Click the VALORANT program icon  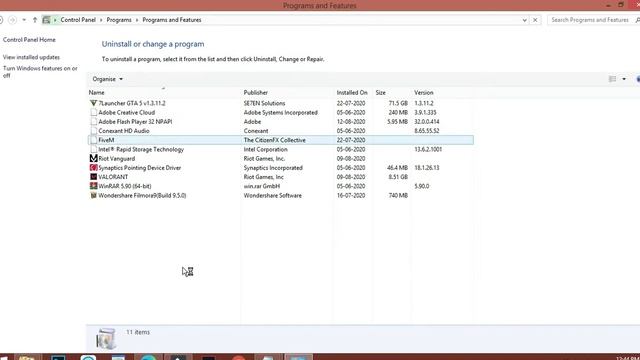93,177
